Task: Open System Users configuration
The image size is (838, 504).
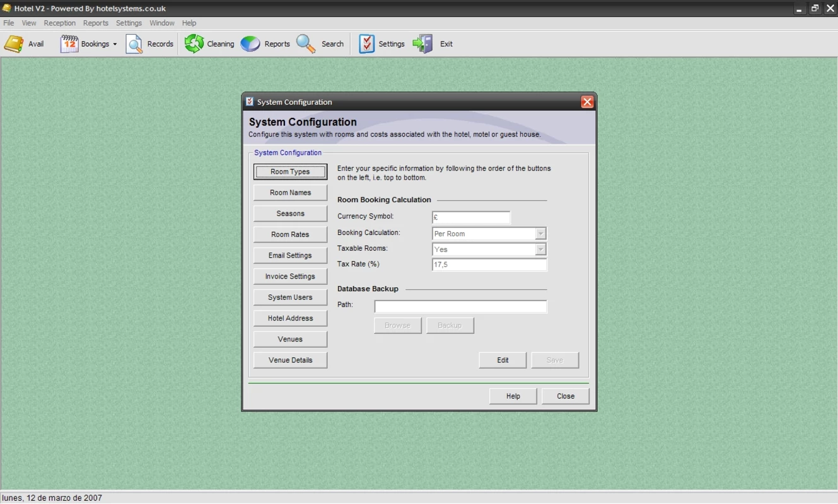Action: (290, 297)
